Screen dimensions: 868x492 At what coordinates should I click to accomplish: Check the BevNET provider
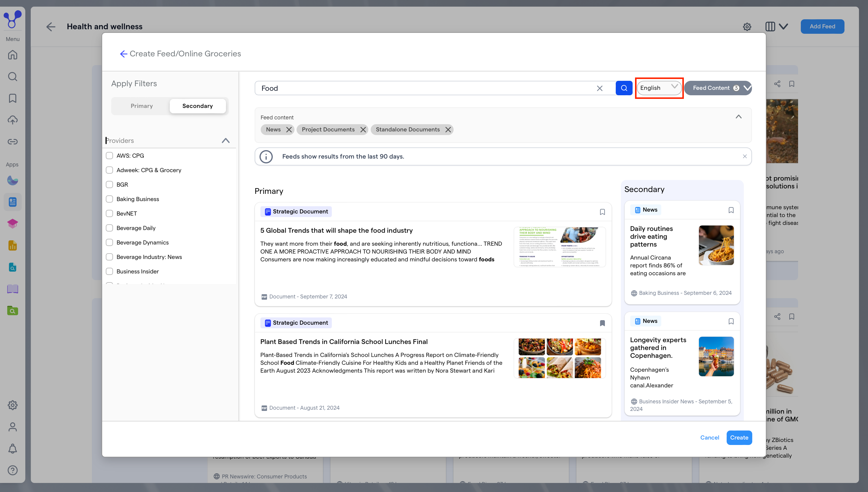click(109, 213)
